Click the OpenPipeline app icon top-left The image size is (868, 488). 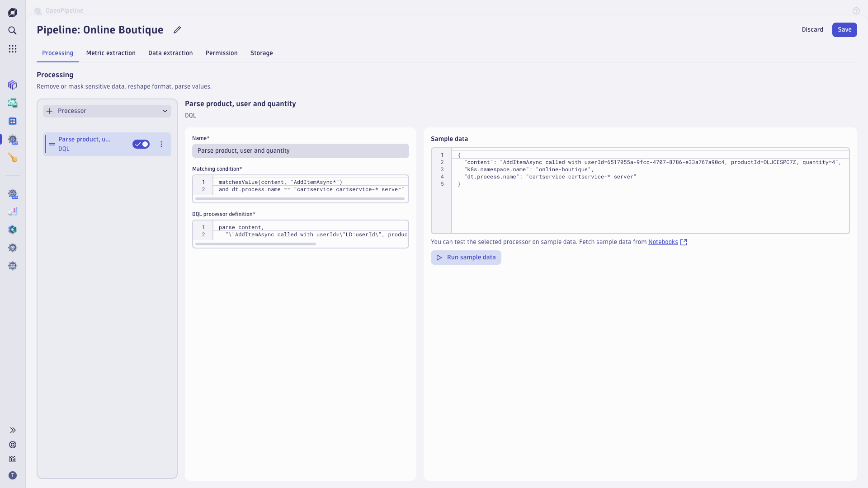pos(38,10)
